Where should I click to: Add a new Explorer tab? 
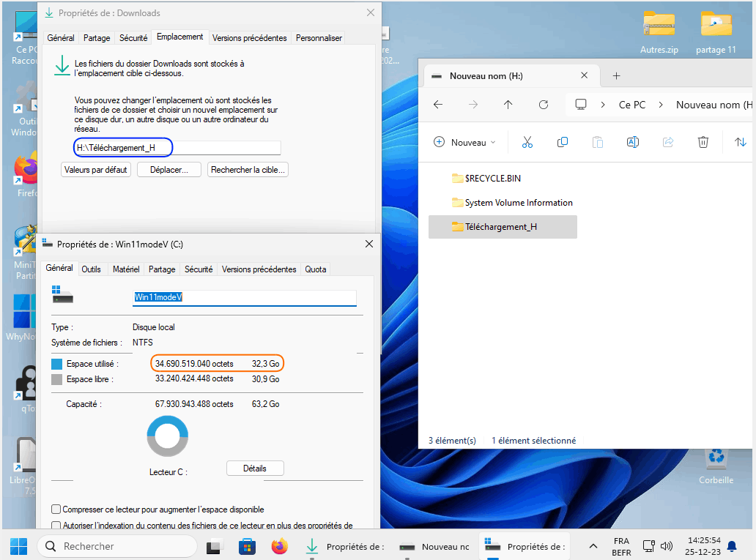(616, 75)
